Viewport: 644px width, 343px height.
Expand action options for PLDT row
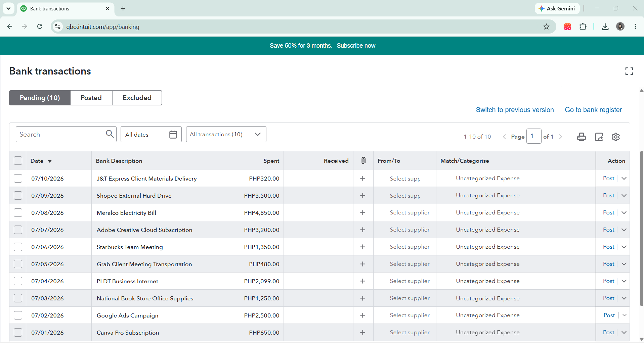click(624, 281)
